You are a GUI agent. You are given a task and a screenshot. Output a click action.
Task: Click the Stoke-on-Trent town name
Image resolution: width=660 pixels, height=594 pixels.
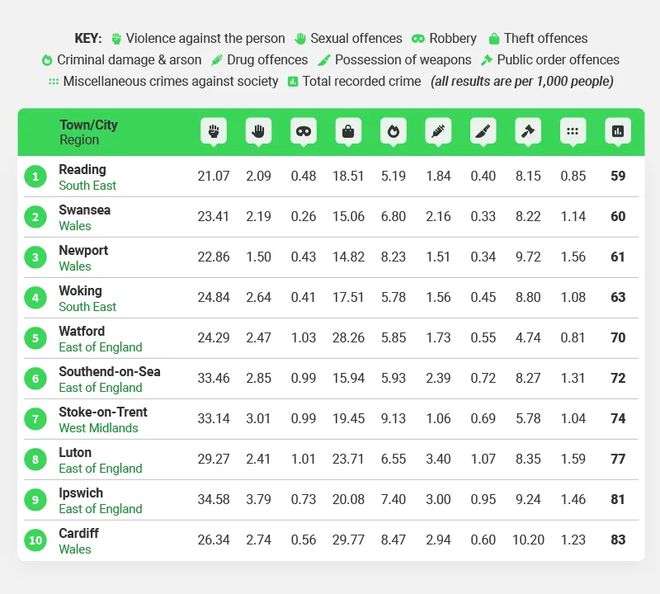[103, 412]
